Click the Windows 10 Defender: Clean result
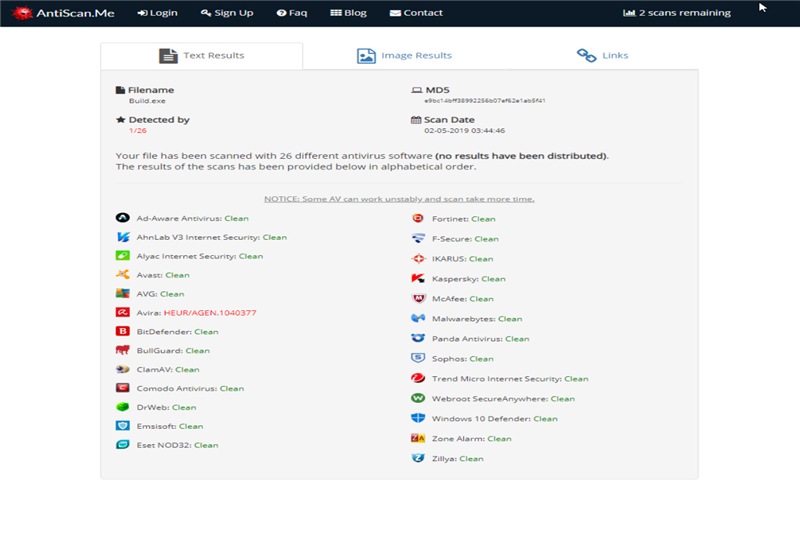The image size is (800, 549). (494, 418)
